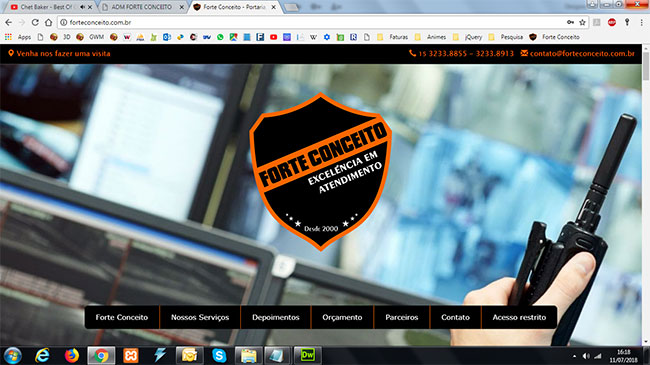The height and width of the screenshot is (365, 650).
Task: Open the Apps shortcut in bookmarks bar
Action: click(x=18, y=37)
